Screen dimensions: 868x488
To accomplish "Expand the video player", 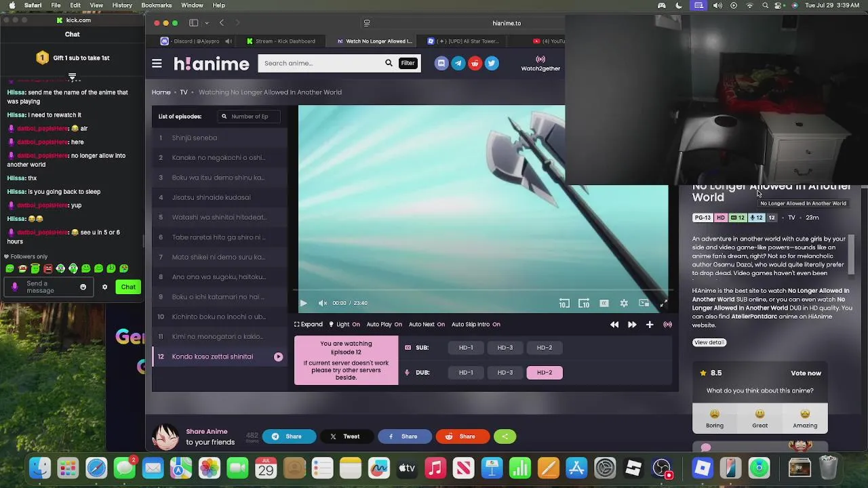I will point(309,324).
